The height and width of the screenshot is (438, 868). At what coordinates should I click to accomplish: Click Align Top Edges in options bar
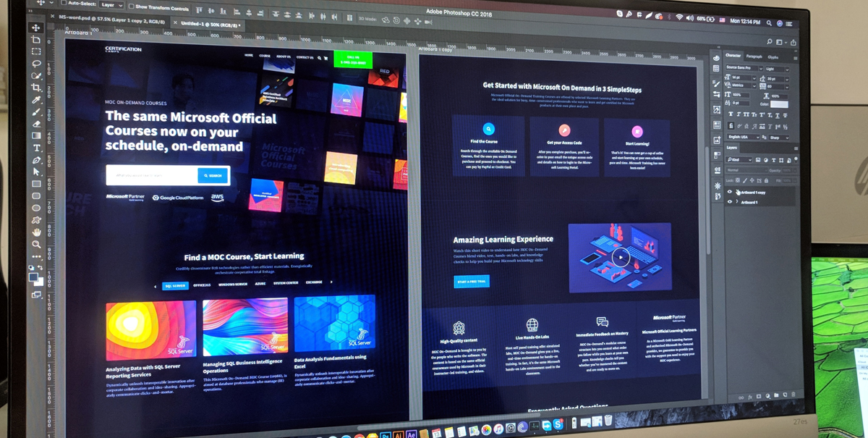(x=199, y=10)
